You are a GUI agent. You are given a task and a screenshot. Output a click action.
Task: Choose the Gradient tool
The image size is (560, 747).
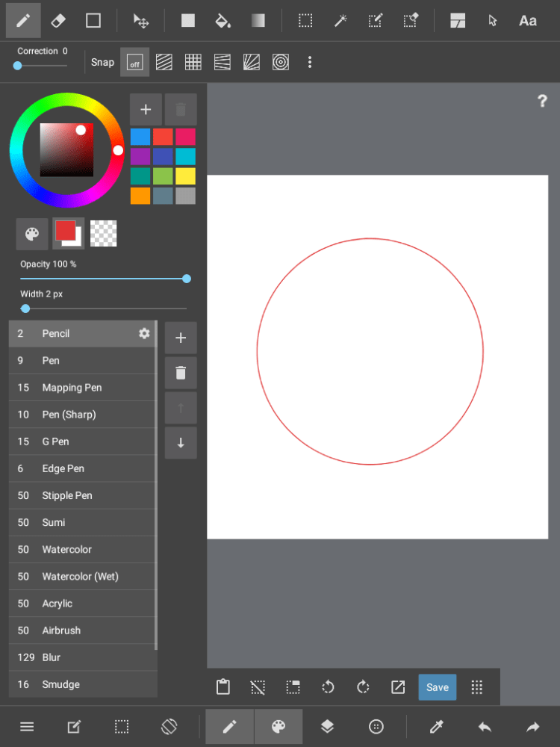coord(258,21)
